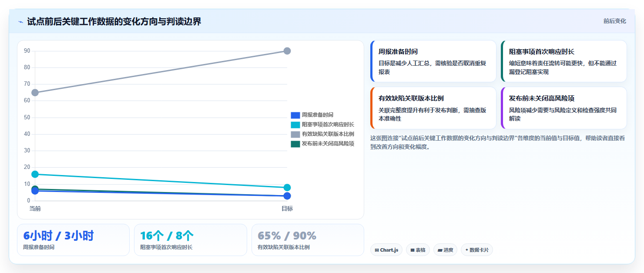Click the gray data point at 90 on 目标
The image size is (644, 273).
tap(287, 51)
